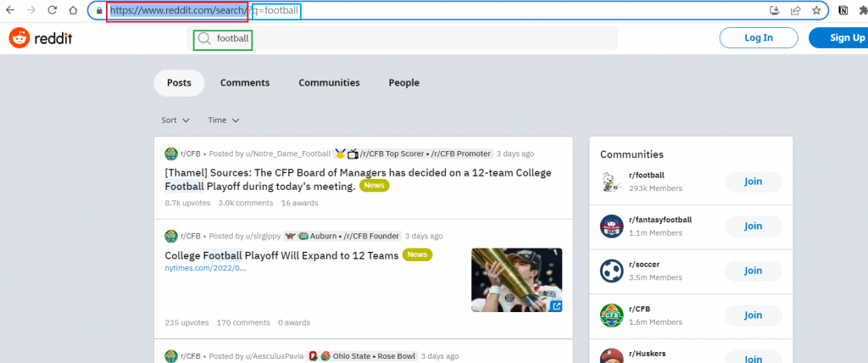868x363 pixels.
Task: Open the trophy thumbnail image
Action: click(x=516, y=280)
